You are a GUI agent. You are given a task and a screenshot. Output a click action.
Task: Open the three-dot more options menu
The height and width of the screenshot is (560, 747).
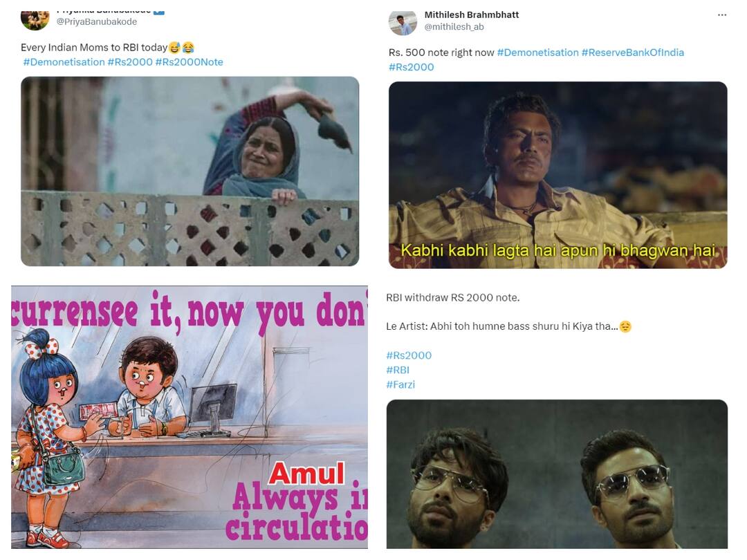722,15
